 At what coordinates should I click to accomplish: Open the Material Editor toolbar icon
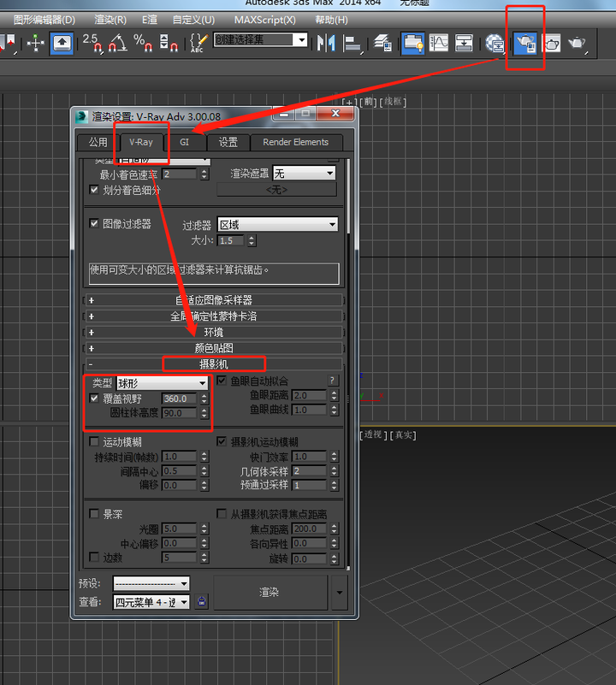point(494,41)
